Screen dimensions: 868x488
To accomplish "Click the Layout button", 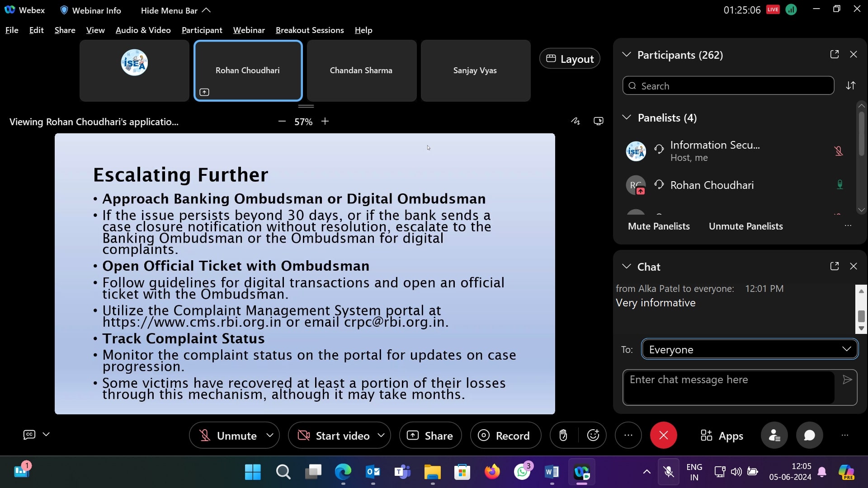I will 570,59.
